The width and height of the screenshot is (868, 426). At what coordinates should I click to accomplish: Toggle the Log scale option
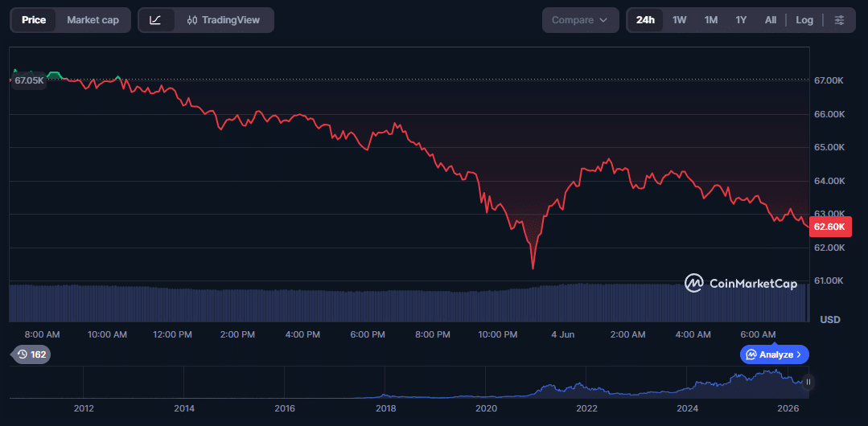tap(804, 20)
